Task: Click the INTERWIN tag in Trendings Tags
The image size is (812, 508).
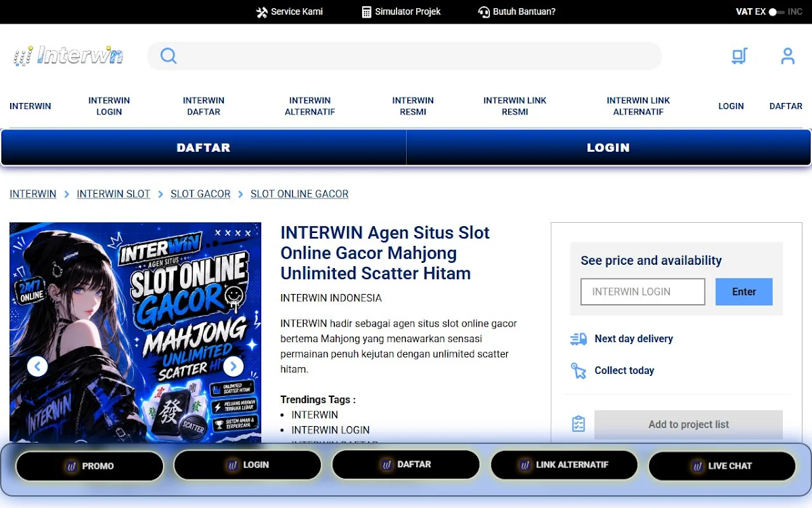Action: 315,415
